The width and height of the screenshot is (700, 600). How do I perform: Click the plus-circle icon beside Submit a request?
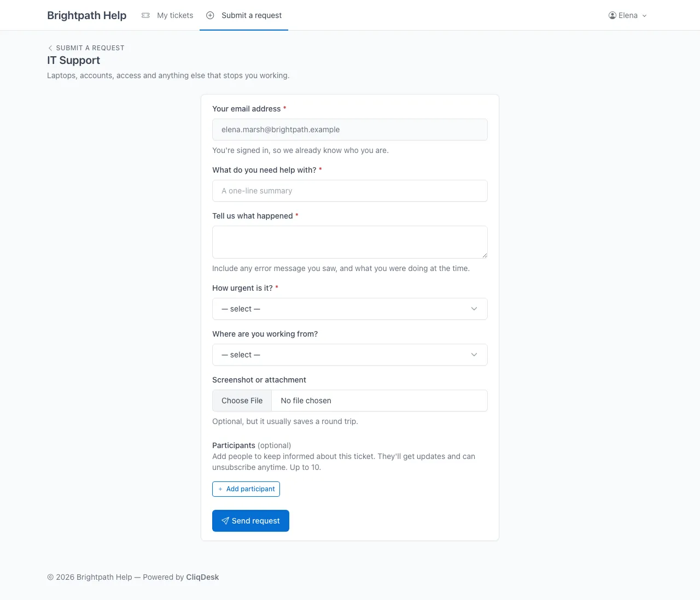tap(210, 15)
